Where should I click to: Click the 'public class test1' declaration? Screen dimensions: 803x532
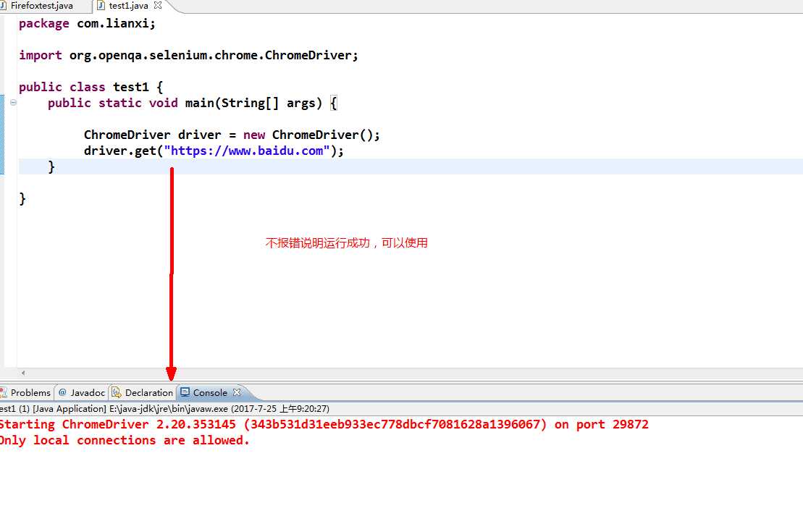point(91,87)
